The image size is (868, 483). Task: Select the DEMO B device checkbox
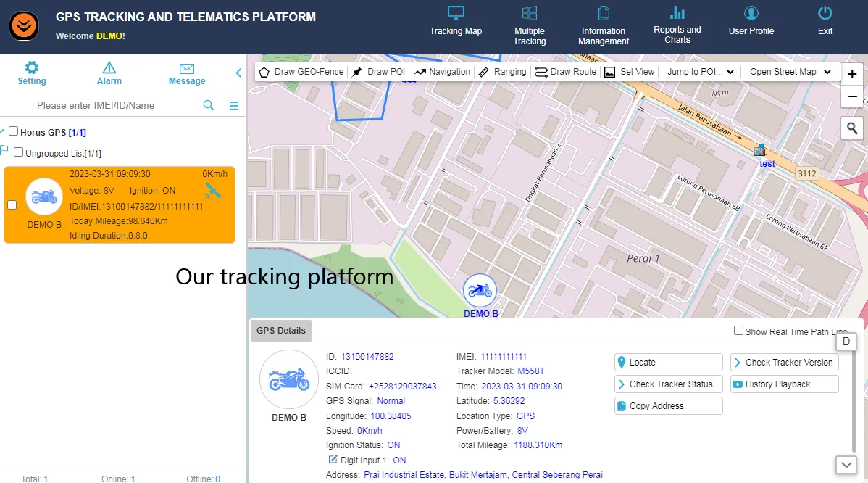coord(12,205)
